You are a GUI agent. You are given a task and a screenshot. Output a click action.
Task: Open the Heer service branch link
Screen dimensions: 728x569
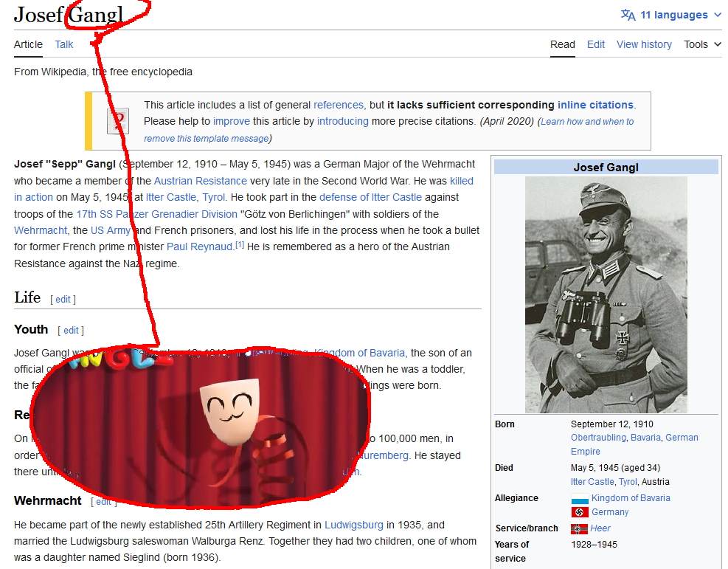click(x=600, y=528)
